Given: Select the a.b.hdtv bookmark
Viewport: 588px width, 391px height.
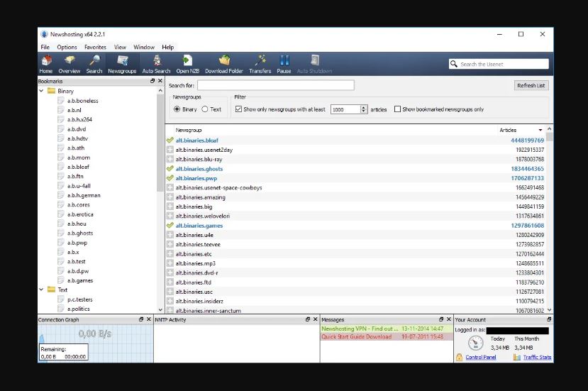Looking at the screenshot, I should pos(77,138).
